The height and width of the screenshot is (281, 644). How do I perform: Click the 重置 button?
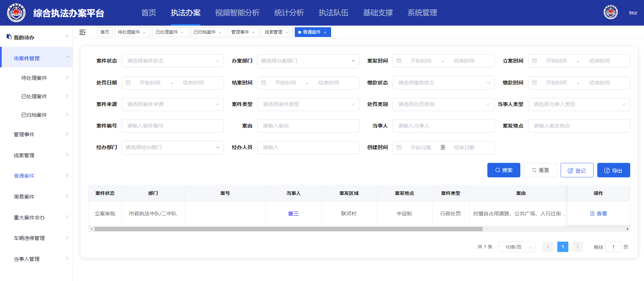pos(540,170)
